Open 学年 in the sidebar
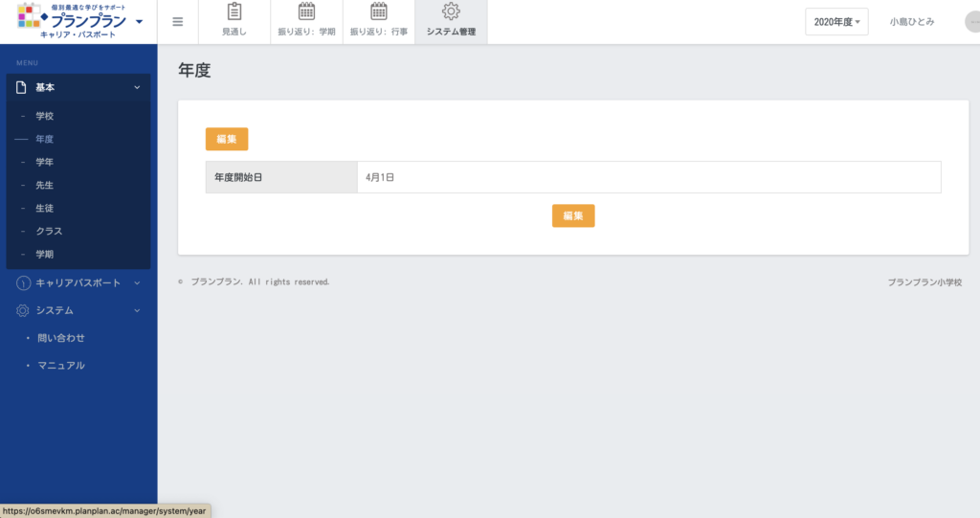 point(44,162)
